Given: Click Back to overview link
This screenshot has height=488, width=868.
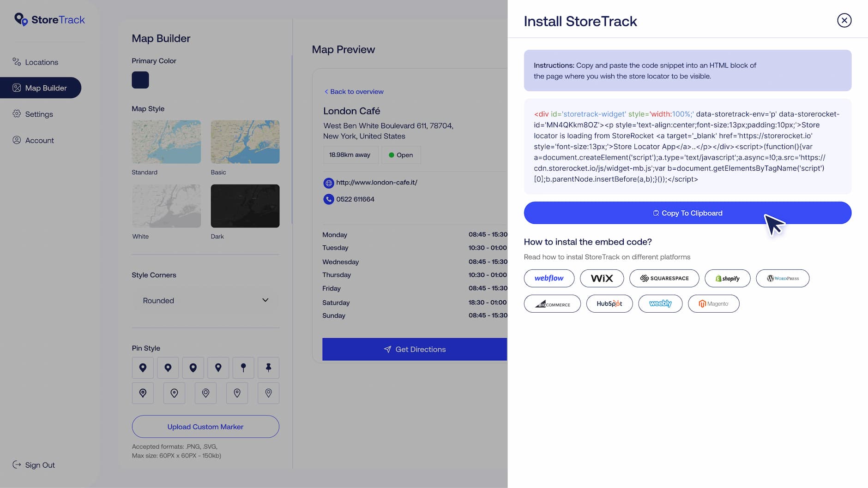Looking at the screenshot, I should (x=354, y=91).
